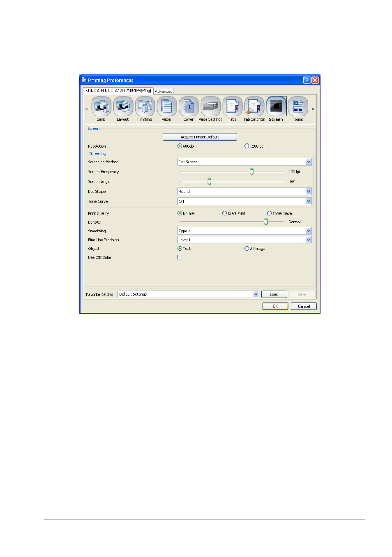Show earlier icons with left double-arrow
This screenshot has height=557, width=392.
(87, 109)
